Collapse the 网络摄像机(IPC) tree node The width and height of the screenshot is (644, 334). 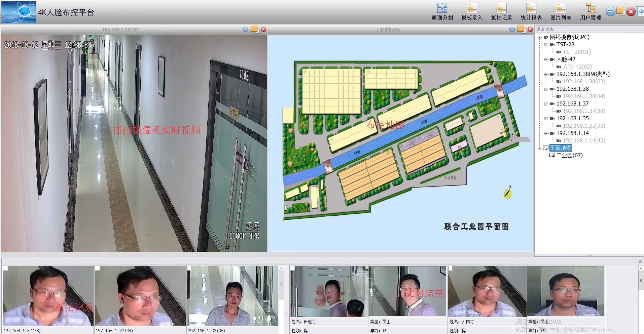pos(539,37)
